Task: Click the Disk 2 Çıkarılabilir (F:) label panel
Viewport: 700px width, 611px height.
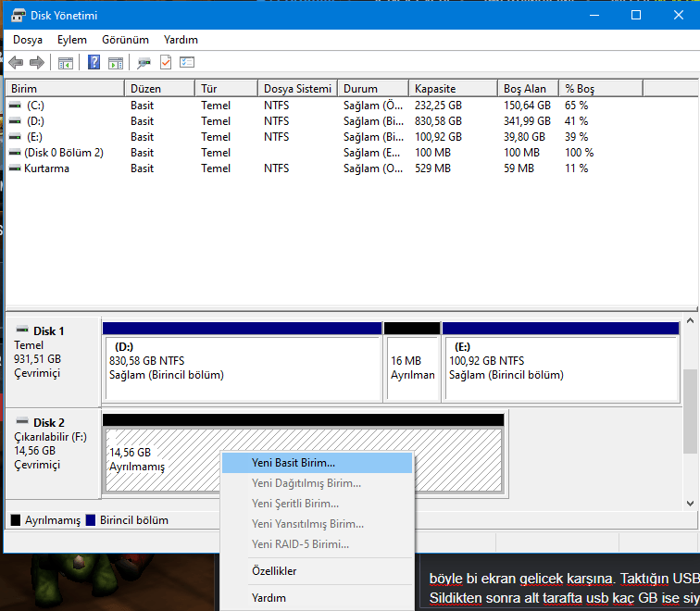Action: pyautogui.click(x=53, y=453)
